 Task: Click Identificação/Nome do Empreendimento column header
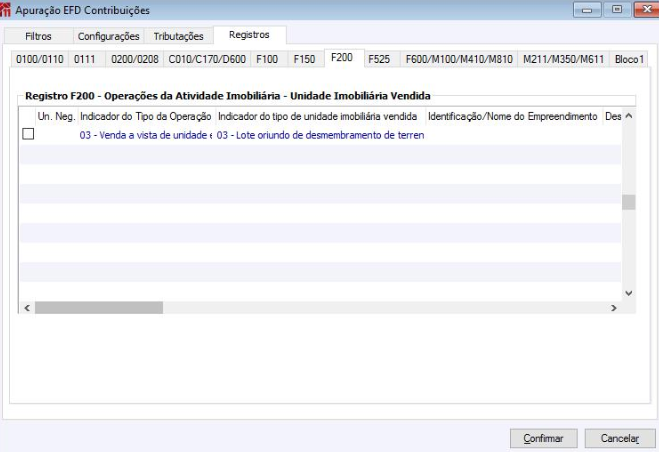pyautogui.click(x=513, y=116)
